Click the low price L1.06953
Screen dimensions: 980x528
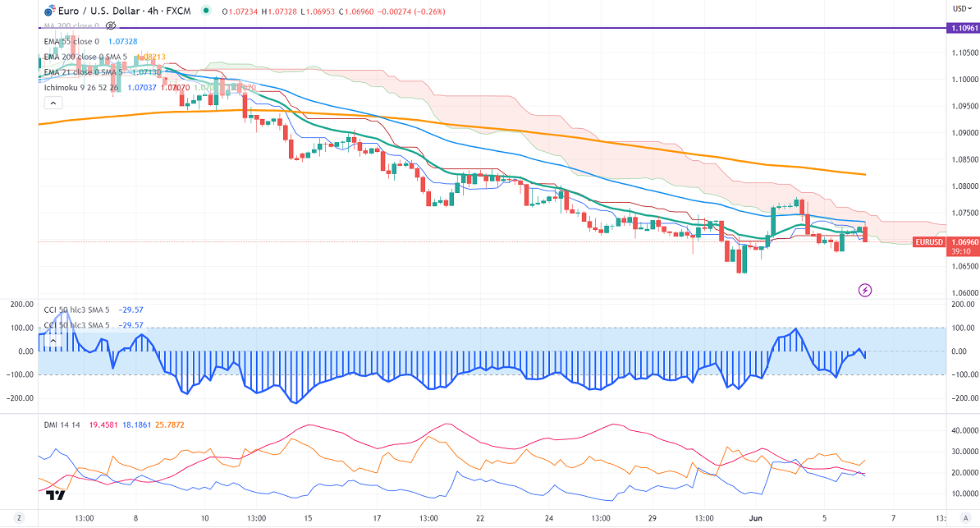(318, 11)
